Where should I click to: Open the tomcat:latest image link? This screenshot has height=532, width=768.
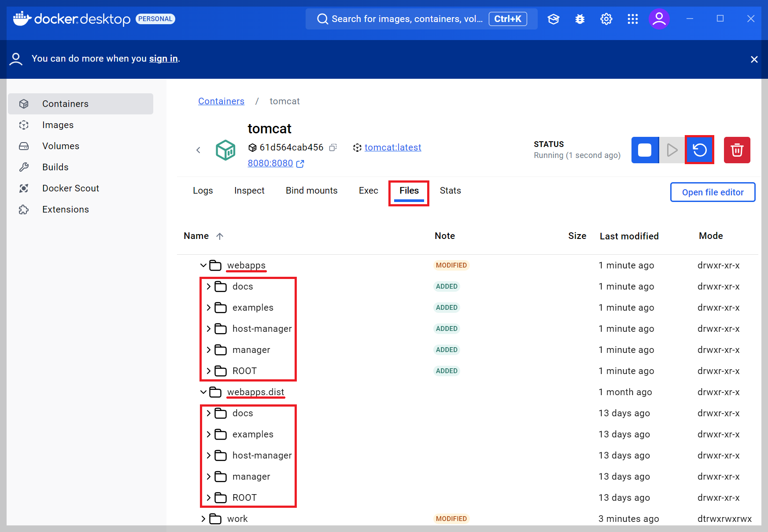tap(393, 147)
